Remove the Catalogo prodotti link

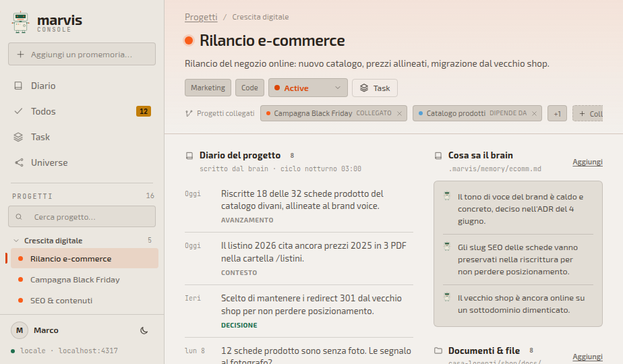pos(535,114)
